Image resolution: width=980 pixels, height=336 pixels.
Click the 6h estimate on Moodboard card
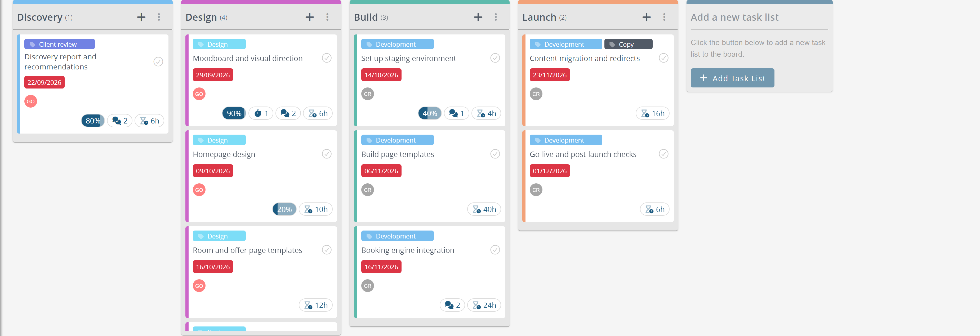coord(318,113)
